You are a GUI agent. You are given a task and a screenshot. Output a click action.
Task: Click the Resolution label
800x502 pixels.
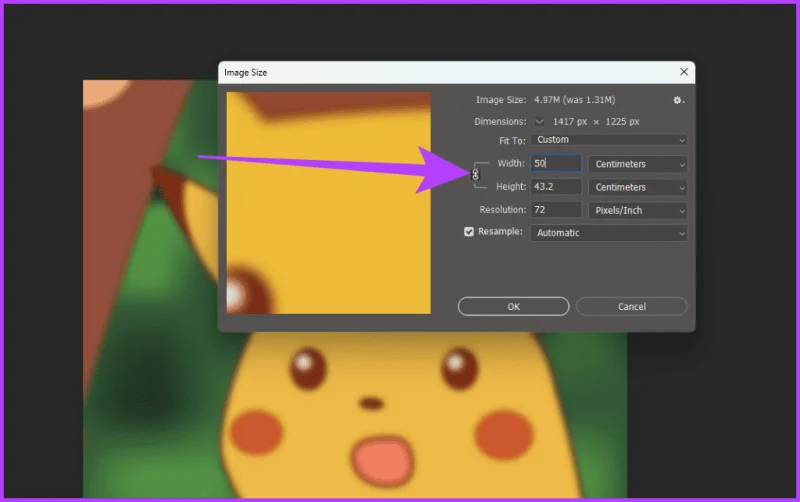click(x=503, y=210)
